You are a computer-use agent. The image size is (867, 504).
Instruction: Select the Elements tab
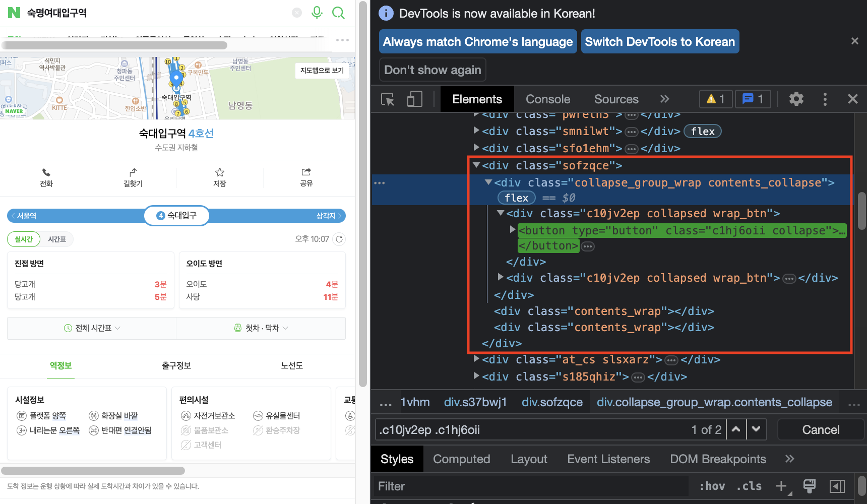pyautogui.click(x=477, y=99)
